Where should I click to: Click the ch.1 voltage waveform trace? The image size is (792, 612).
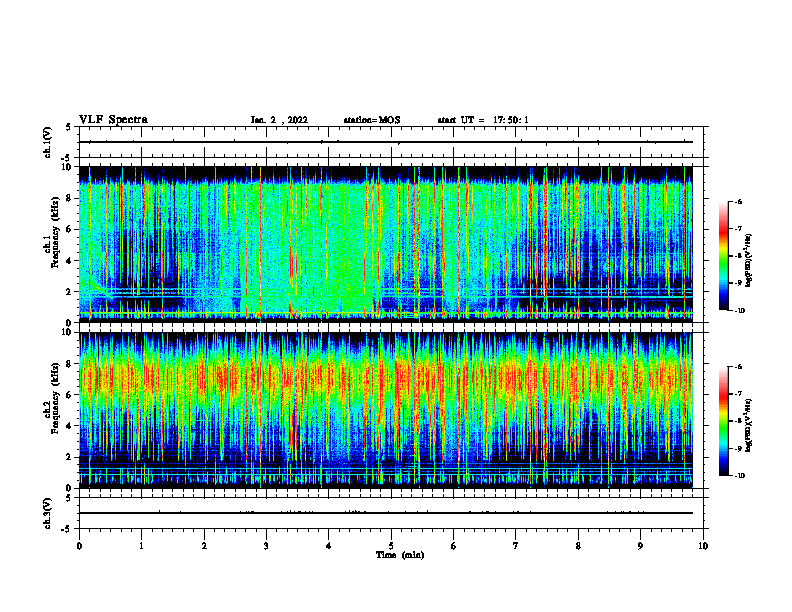385,142
